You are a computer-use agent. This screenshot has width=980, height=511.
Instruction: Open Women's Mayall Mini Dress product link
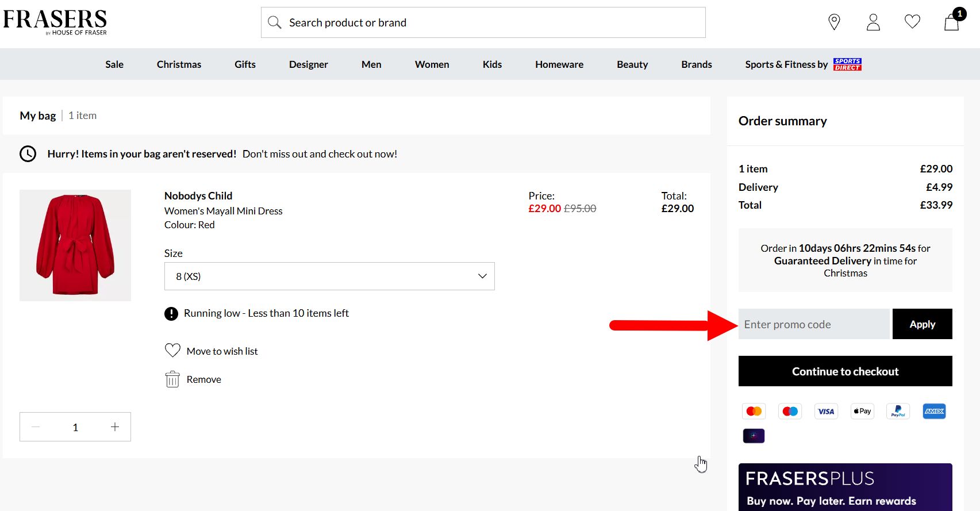[x=224, y=211]
